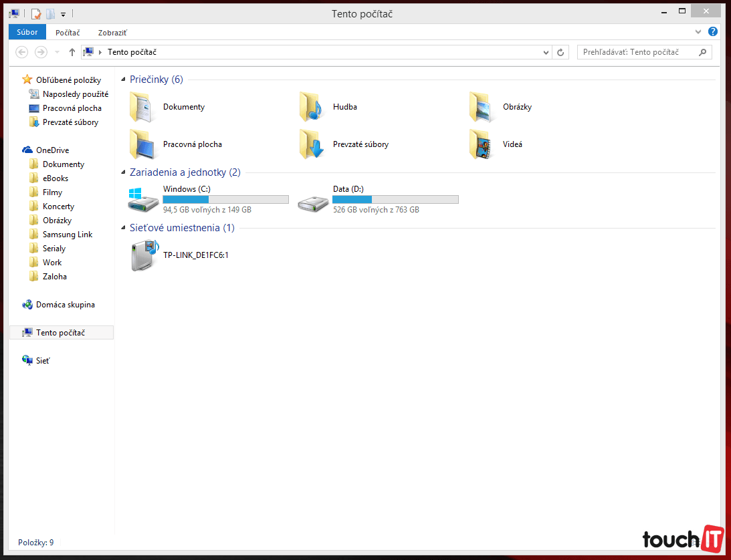Collapse the Sieťové umiestnenia group
This screenshot has width=731, height=560.
(124, 229)
